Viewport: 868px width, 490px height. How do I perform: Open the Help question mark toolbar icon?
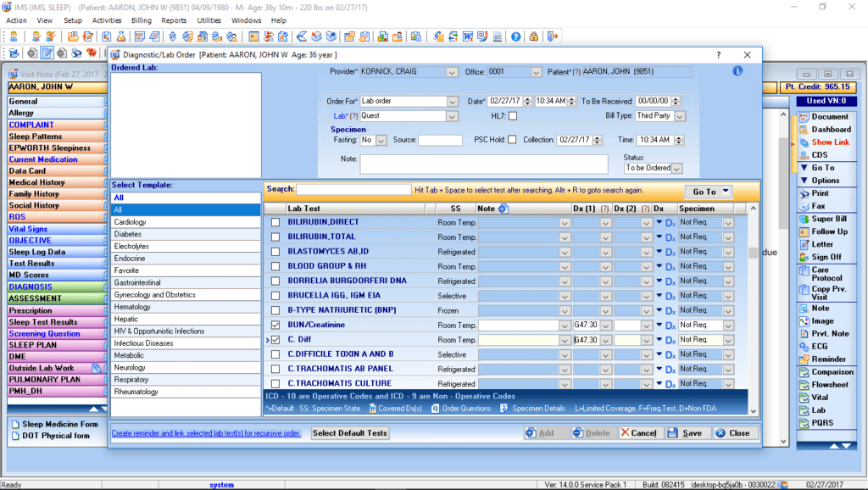515,36
